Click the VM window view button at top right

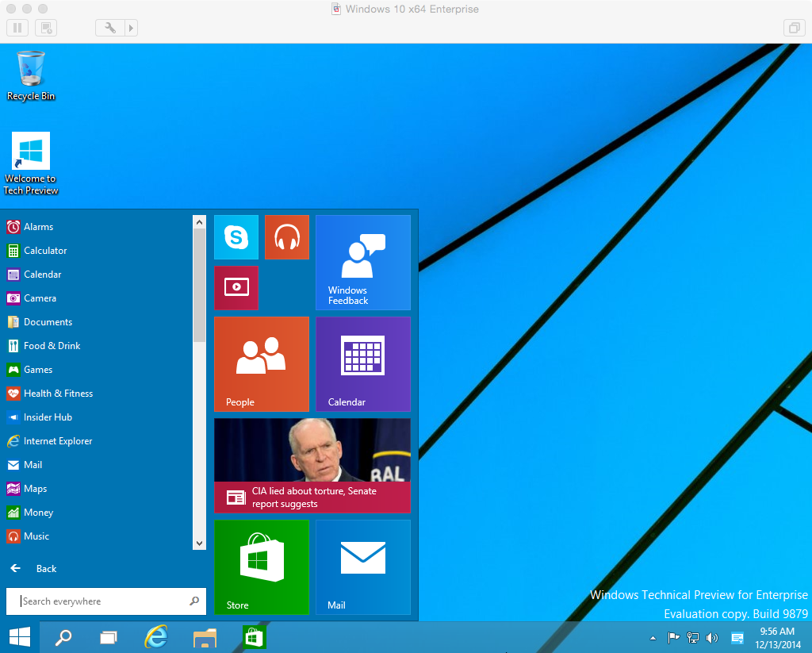point(794,28)
